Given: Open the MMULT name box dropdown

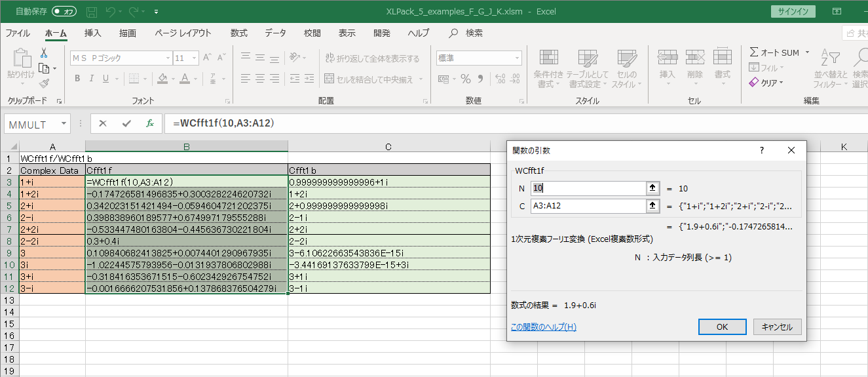Looking at the screenshot, I should 64,123.
